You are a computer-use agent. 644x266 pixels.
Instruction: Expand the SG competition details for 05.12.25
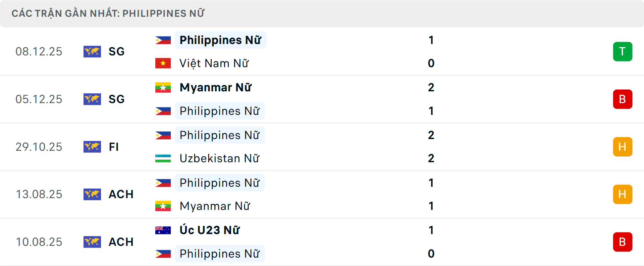(116, 99)
